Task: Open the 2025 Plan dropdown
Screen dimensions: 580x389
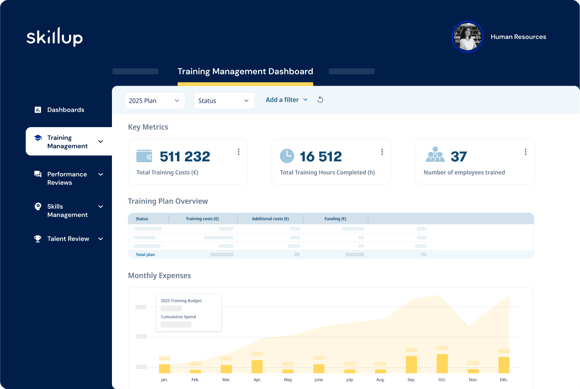Action: pos(154,101)
